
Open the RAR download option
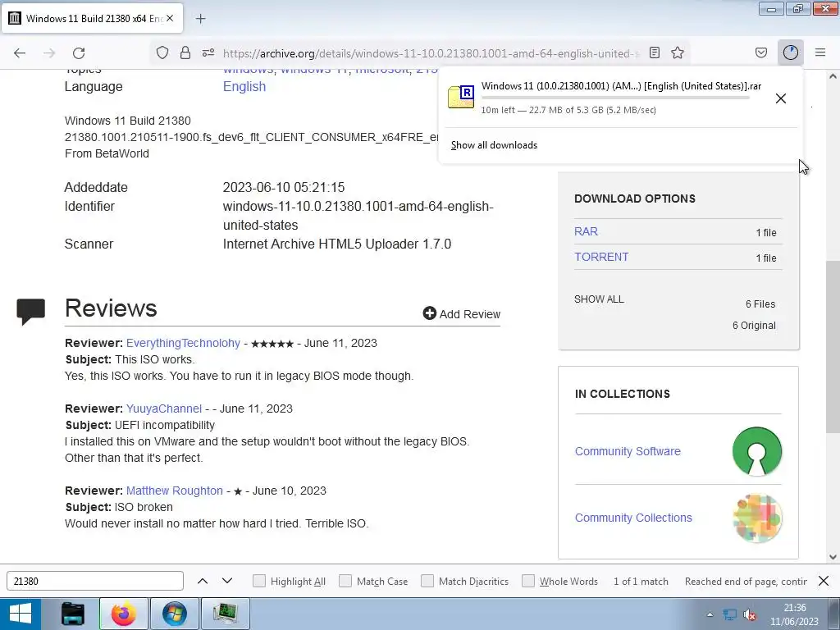pyautogui.click(x=586, y=231)
